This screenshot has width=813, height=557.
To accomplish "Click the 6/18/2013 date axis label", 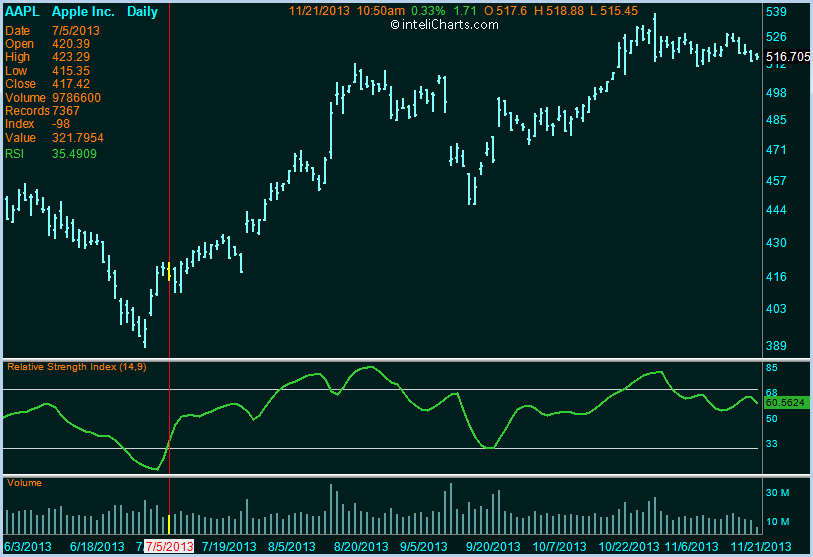I will click(97, 547).
